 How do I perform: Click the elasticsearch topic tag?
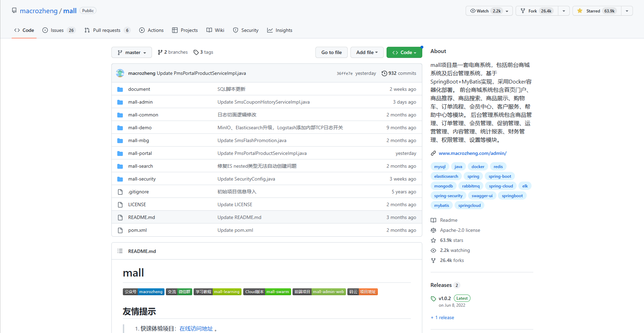446,176
